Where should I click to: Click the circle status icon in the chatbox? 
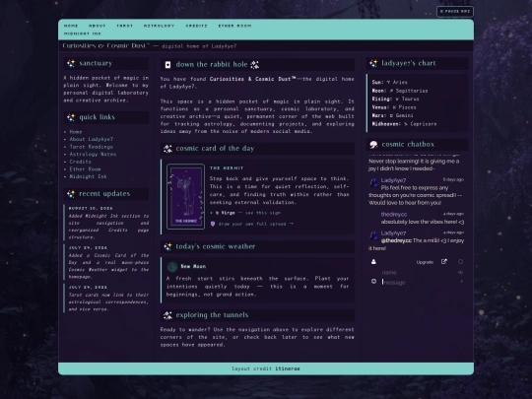460,262
